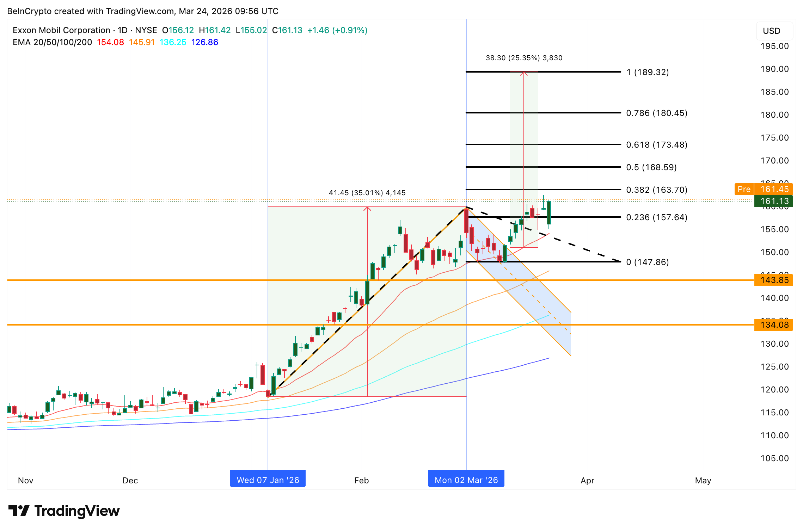Click the 0.5 (168.59) Fibonacci label
803x532 pixels.
click(651, 167)
